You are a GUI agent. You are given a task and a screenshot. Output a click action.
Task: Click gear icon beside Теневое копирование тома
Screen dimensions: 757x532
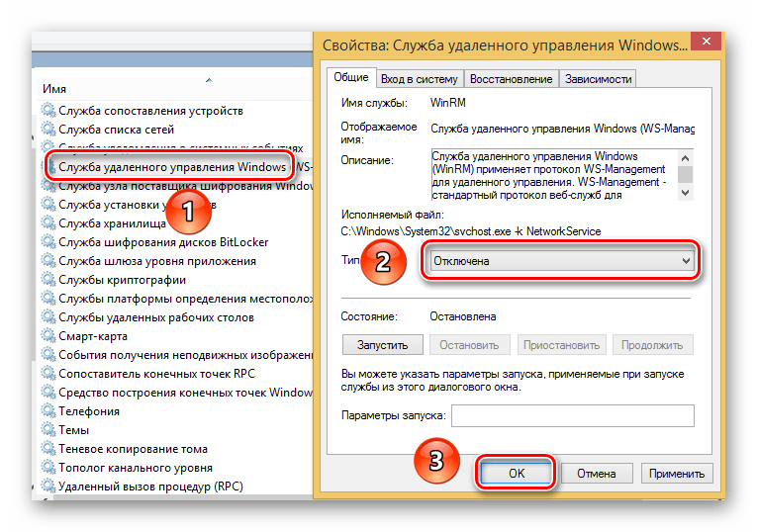click(48, 449)
